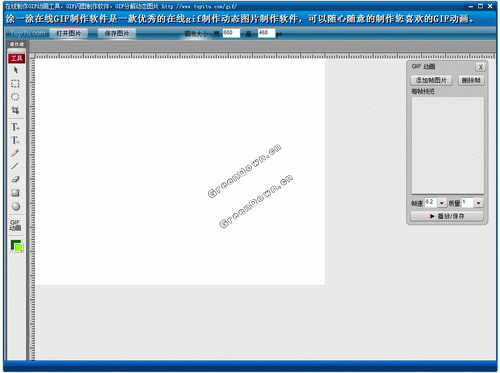Pick the T+ add text tool
This screenshot has height=373, width=500.
tap(15, 127)
